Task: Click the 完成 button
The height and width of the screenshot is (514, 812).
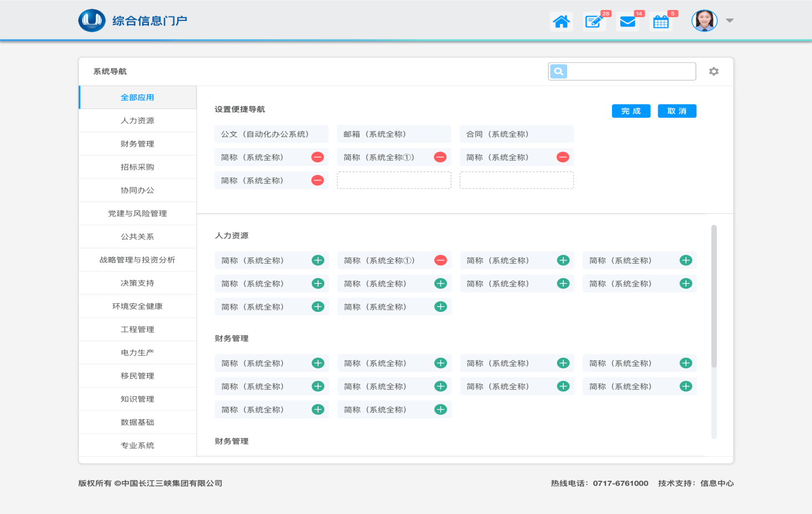Action: pyautogui.click(x=631, y=112)
